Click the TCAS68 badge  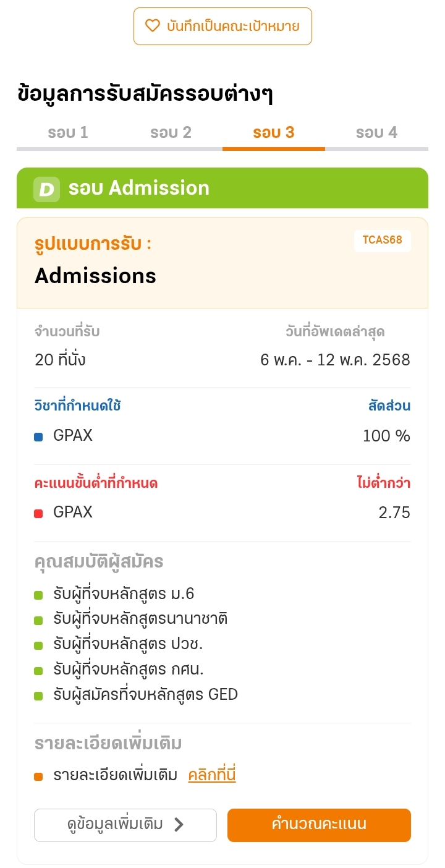point(382,240)
